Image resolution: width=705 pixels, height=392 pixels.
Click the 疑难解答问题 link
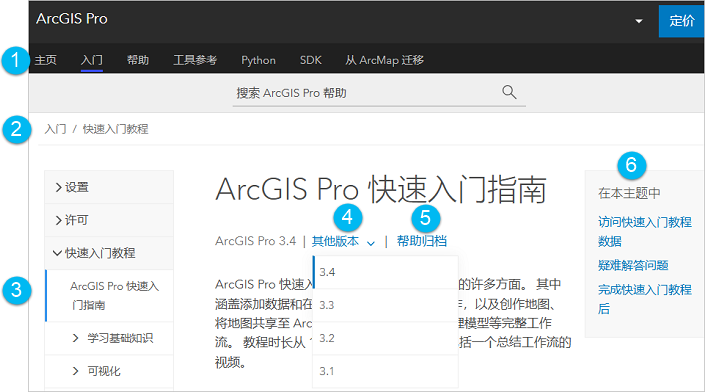[x=633, y=265]
